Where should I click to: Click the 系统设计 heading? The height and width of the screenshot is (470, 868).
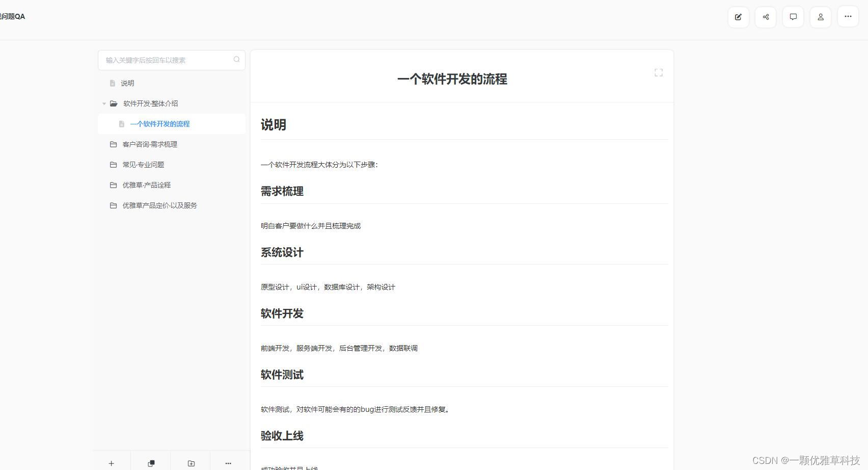coord(282,252)
